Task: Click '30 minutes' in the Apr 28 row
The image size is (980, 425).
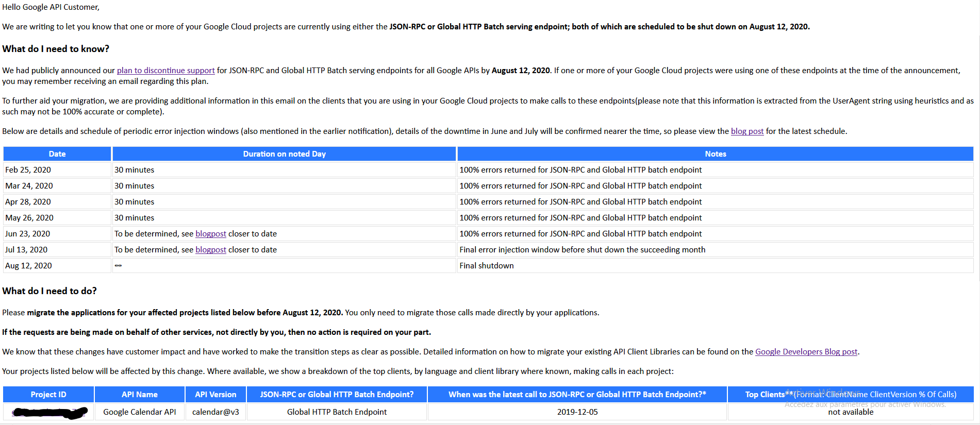Action: (134, 202)
